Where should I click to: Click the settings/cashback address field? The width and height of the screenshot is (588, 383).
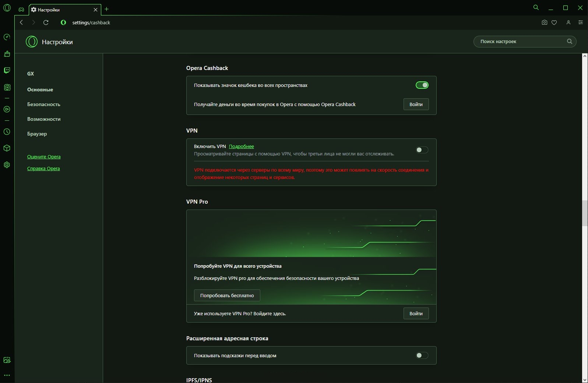point(91,22)
